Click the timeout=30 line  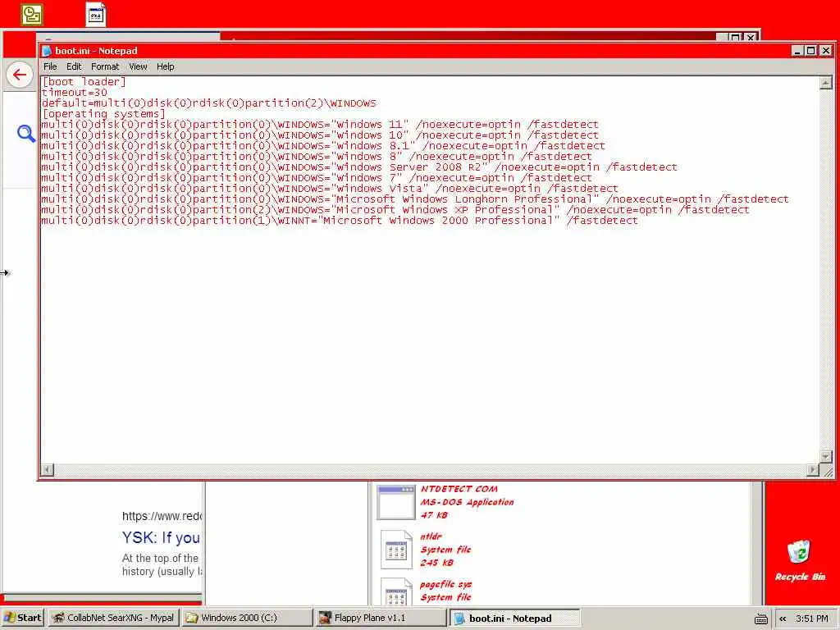(x=75, y=92)
